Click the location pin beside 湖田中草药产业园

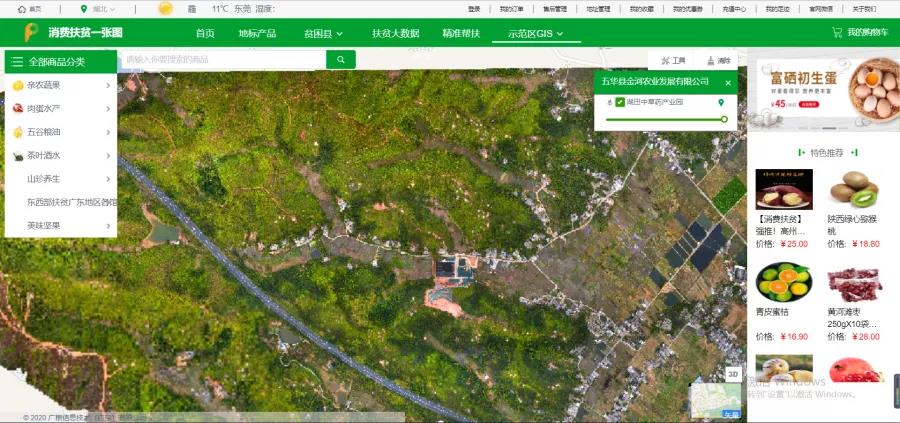click(721, 102)
